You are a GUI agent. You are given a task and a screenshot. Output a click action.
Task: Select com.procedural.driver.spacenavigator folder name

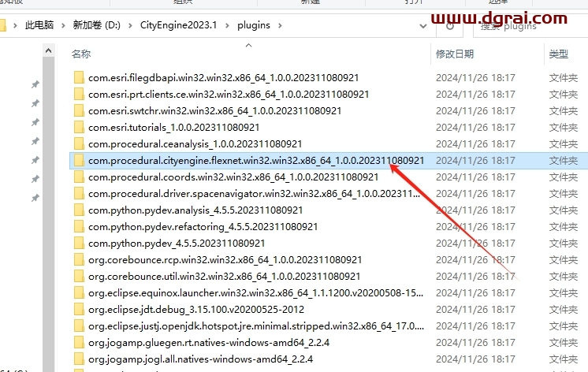[x=254, y=194]
